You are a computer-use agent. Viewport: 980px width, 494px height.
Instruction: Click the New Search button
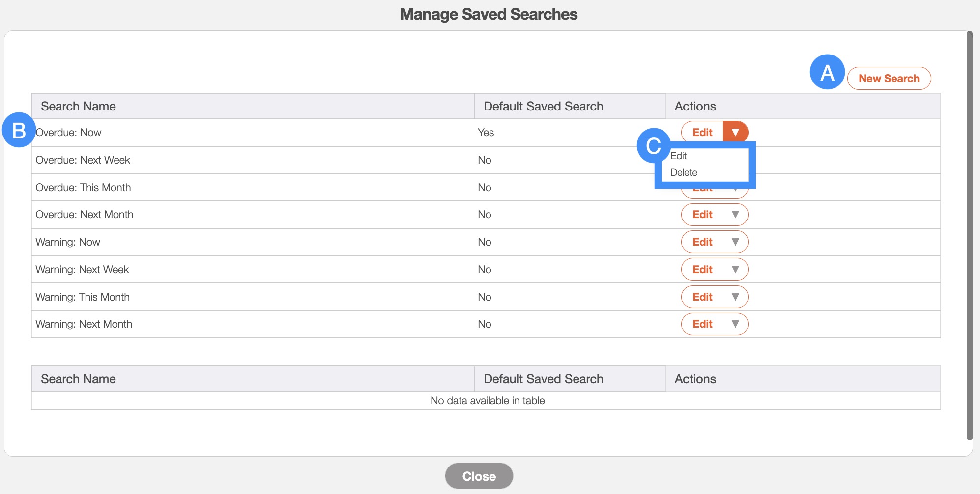point(889,79)
